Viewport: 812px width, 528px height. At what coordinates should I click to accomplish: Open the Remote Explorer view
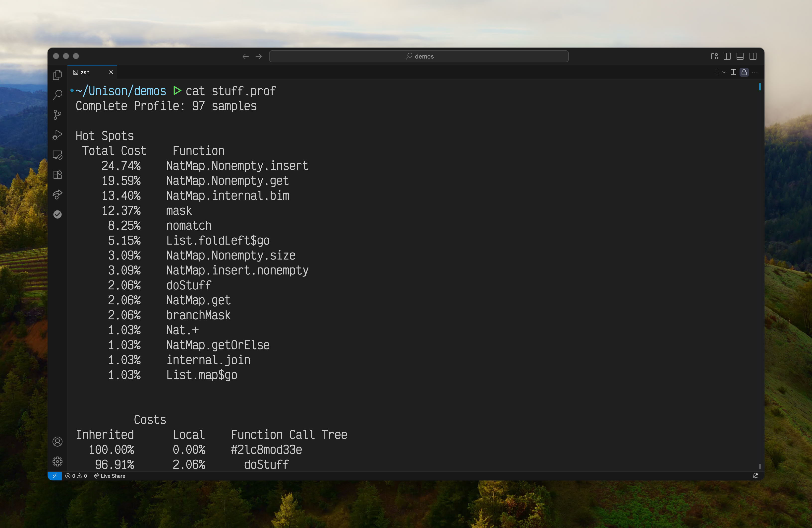[x=57, y=155]
